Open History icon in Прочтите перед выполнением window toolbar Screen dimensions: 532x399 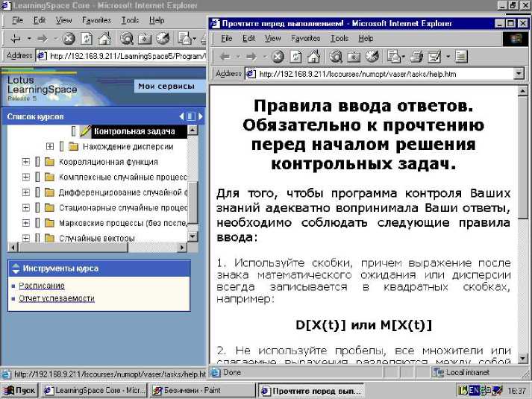tap(372, 57)
